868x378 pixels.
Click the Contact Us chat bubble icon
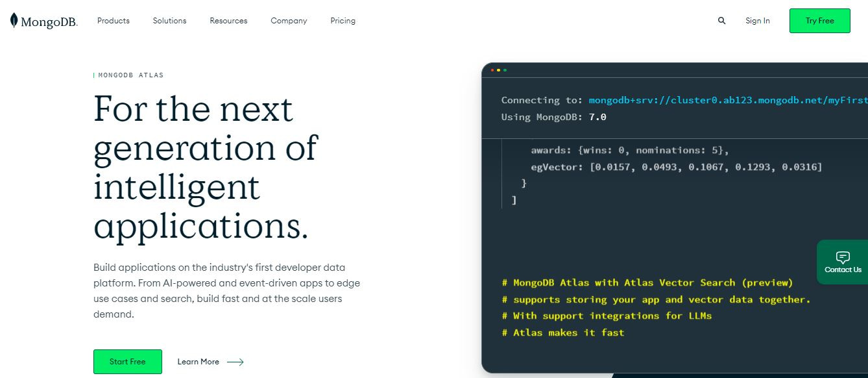[843, 257]
